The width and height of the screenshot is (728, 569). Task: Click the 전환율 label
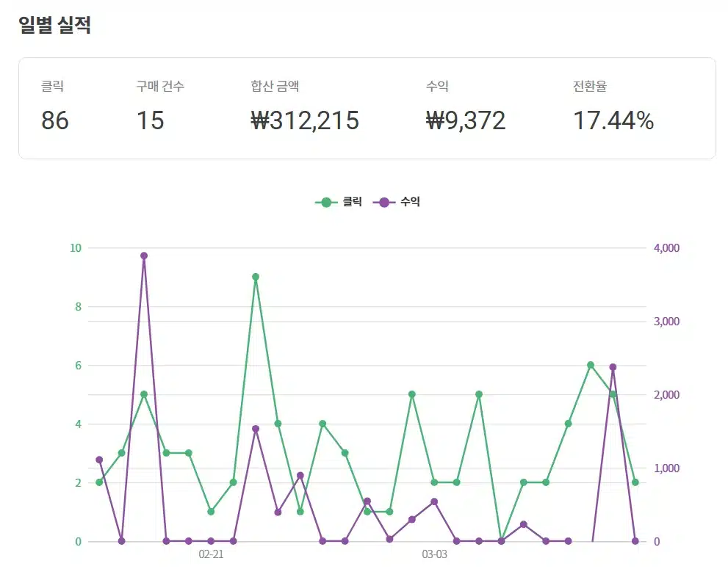pyautogui.click(x=590, y=86)
